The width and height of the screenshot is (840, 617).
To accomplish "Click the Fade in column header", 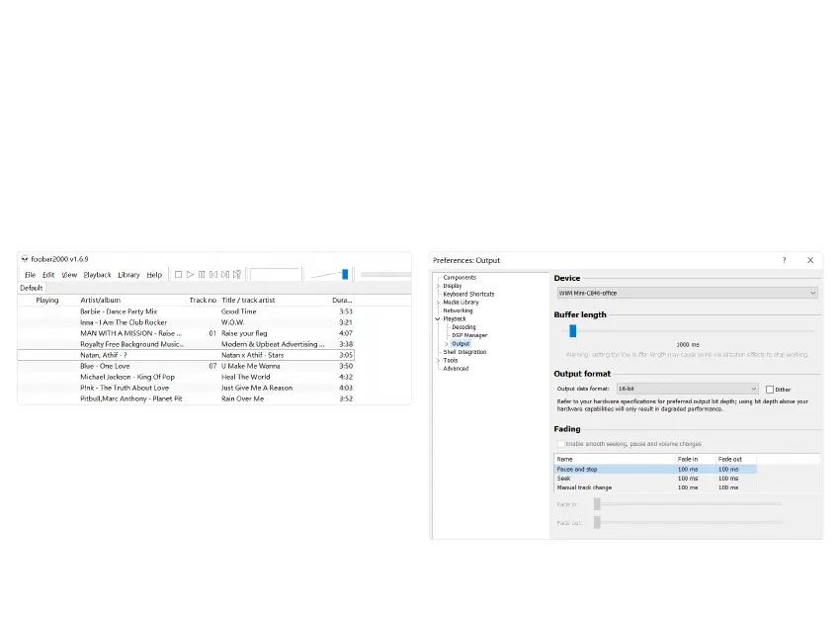I will coord(696,460).
